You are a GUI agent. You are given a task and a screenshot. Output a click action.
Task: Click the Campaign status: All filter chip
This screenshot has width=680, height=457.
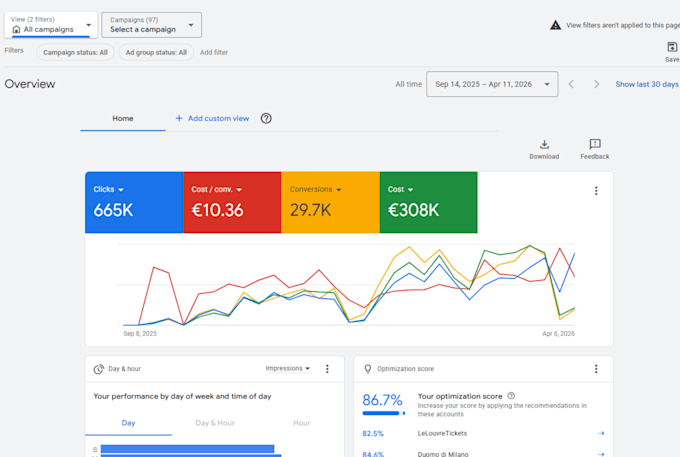75,52
